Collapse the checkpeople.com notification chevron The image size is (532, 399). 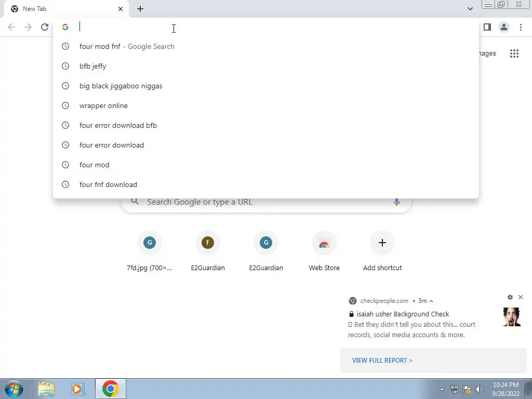431,301
